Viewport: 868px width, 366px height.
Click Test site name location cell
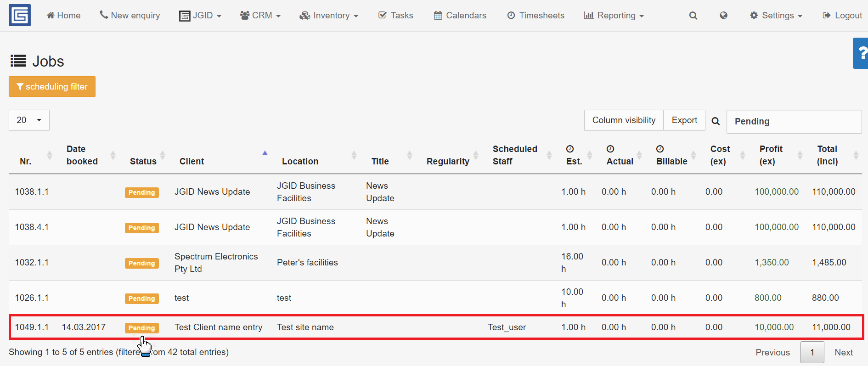click(x=305, y=327)
